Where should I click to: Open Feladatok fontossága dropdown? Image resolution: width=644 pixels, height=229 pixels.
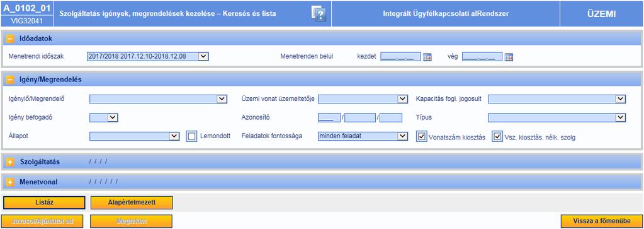[x=363, y=136]
